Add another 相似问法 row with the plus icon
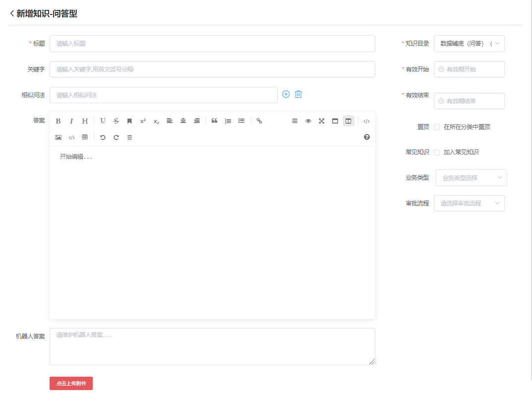Screen dimensions: 532x398 (x=286, y=94)
